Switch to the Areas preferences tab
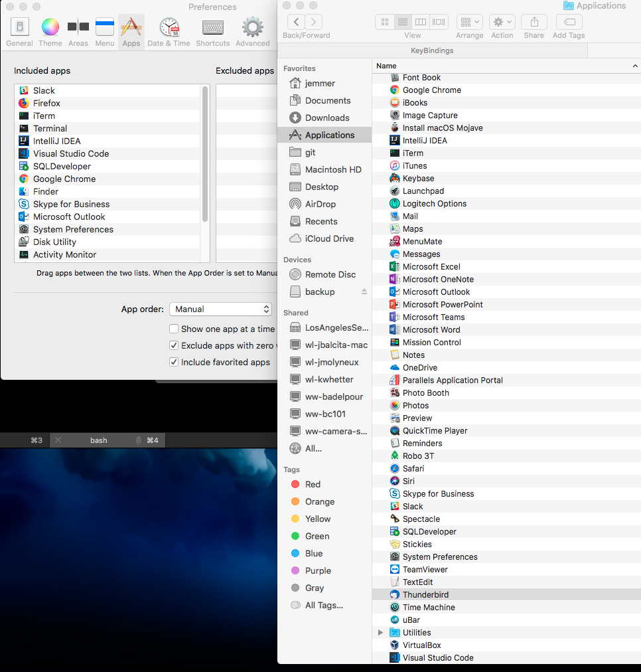 click(x=78, y=32)
